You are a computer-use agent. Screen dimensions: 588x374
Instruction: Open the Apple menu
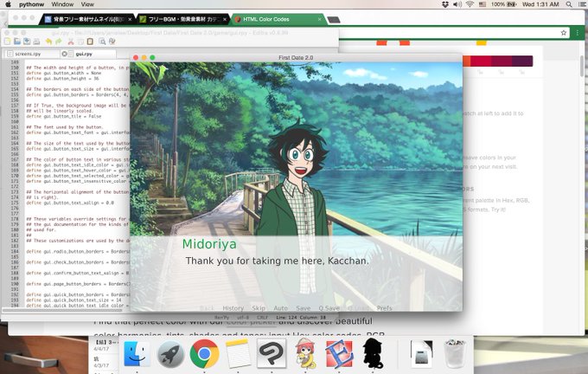(x=9, y=4)
